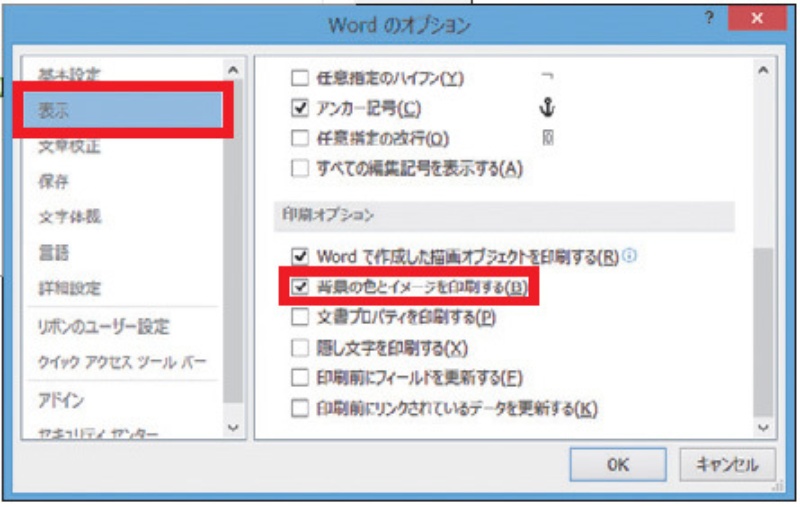Toggle 任意指定のハイフン checkbox
The image size is (800, 507).
(299, 77)
